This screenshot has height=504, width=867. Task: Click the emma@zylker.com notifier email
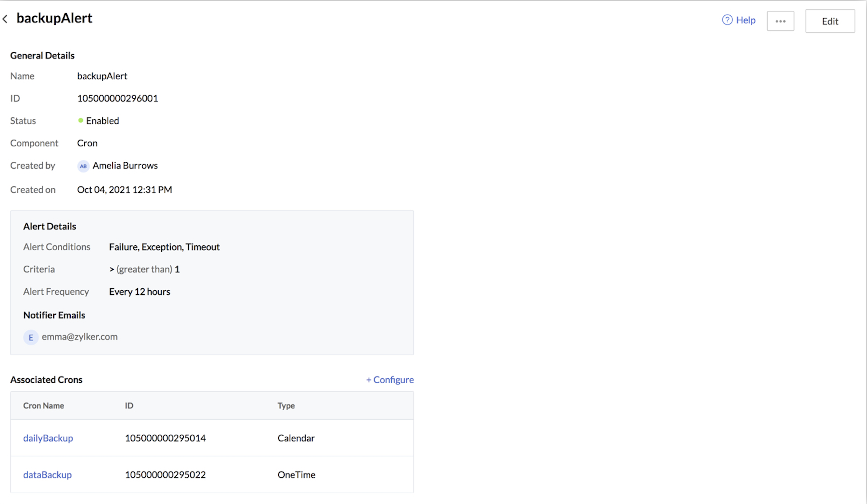coord(79,337)
